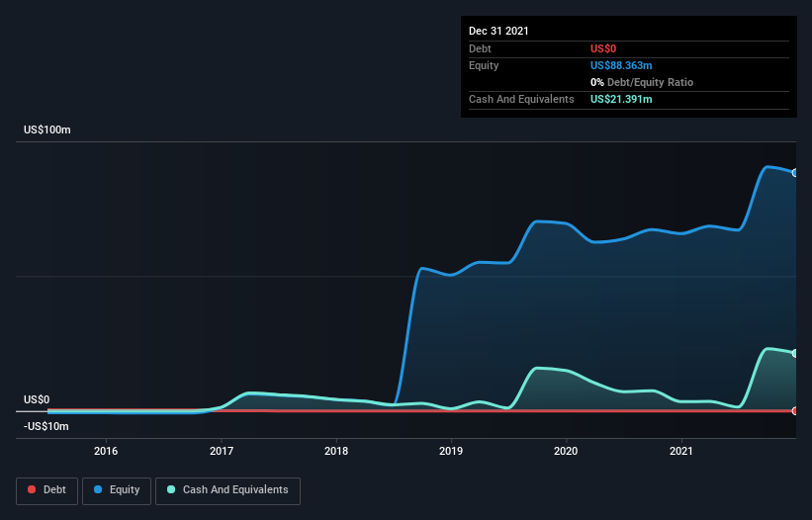
Task: Click the blue Equity legend dot
Action: pyautogui.click(x=98, y=489)
